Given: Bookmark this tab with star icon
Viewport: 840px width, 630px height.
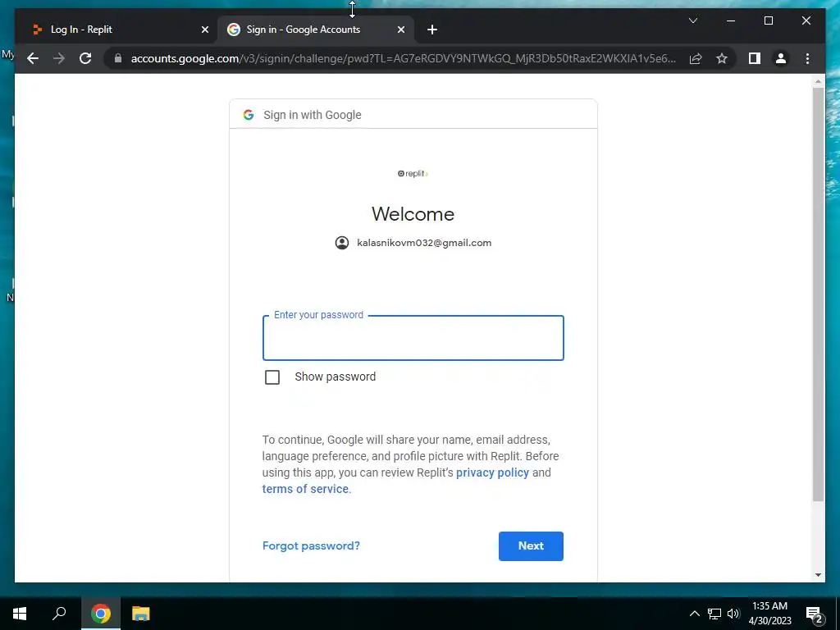Looking at the screenshot, I should [x=722, y=58].
